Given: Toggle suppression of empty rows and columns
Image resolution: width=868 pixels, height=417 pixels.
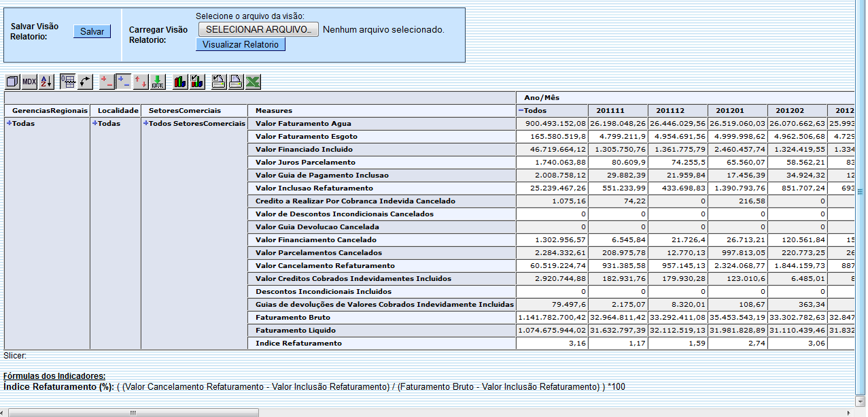Looking at the screenshot, I should click(67, 81).
